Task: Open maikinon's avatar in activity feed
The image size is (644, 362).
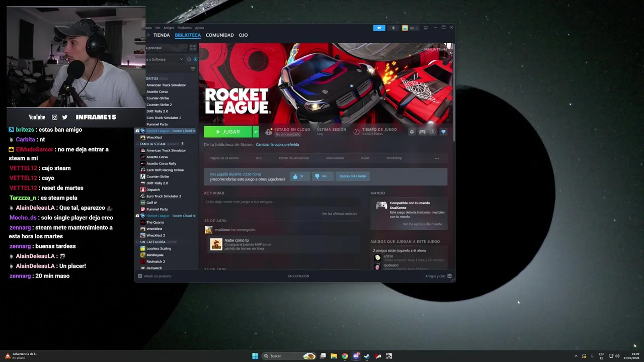Action: (208, 230)
